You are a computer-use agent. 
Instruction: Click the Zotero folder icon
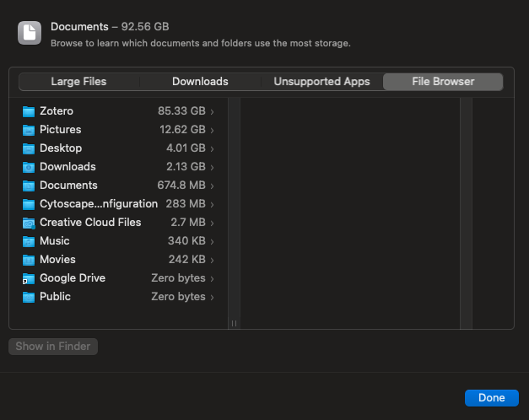tap(29, 111)
